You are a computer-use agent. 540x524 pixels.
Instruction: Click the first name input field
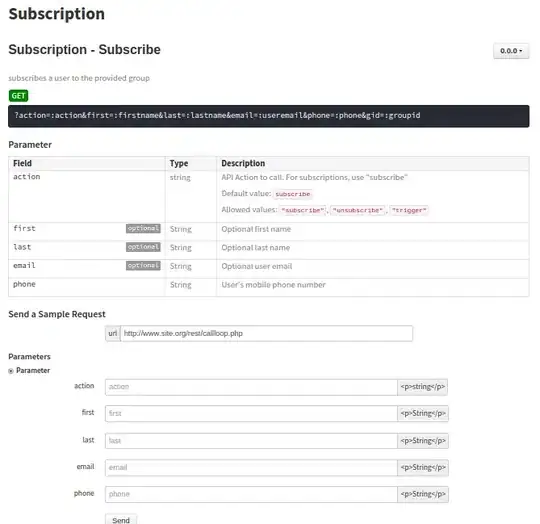click(251, 413)
